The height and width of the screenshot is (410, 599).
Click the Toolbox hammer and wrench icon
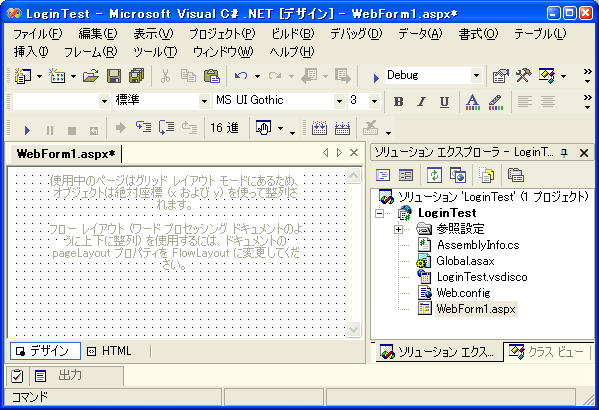tap(523, 75)
